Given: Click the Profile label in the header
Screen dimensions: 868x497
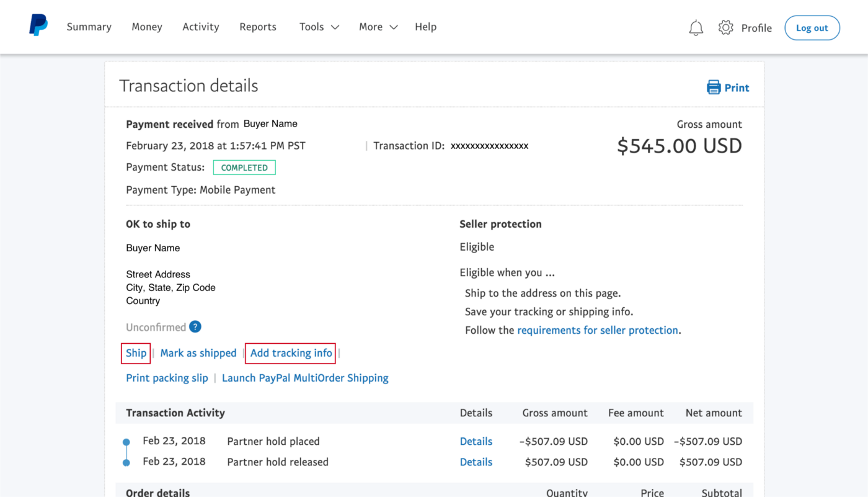Looking at the screenshot, I should click(x=756, y=27).
